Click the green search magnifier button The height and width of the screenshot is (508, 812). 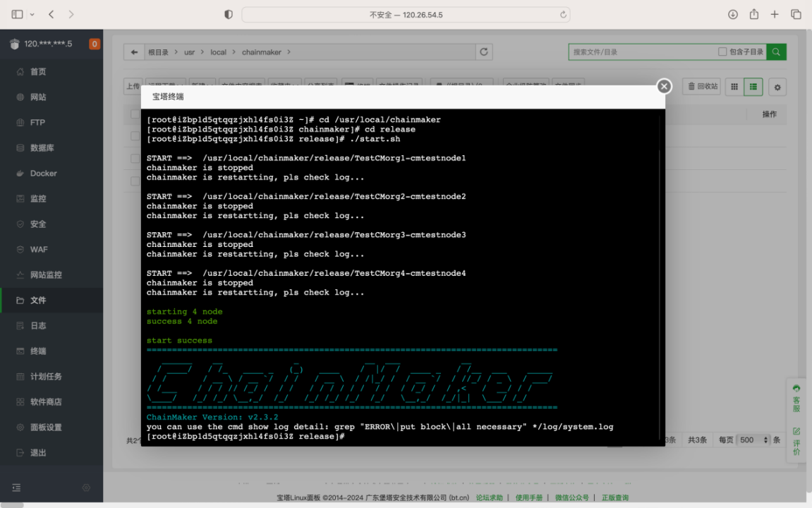point(776,52)
